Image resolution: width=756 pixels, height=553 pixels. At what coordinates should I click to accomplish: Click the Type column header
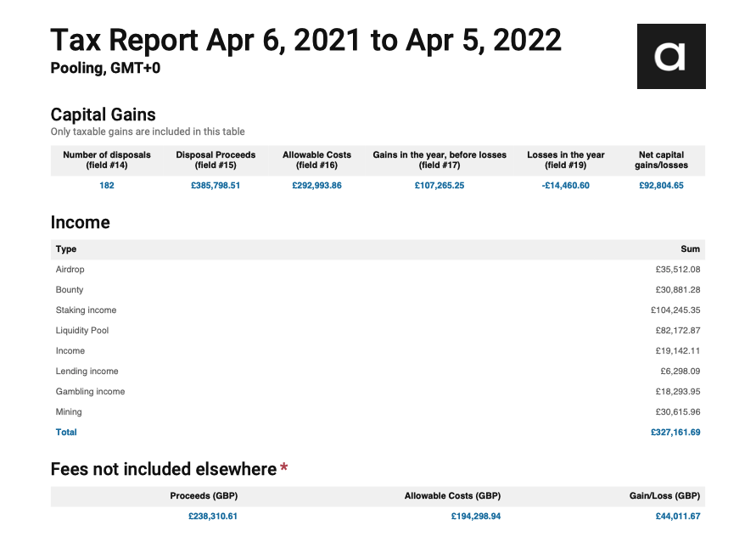point(66,249)
